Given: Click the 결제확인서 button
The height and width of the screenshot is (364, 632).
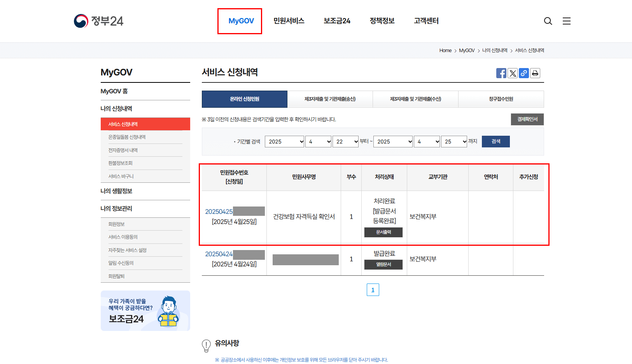Looking at the screenshot, I should [527, 119].
